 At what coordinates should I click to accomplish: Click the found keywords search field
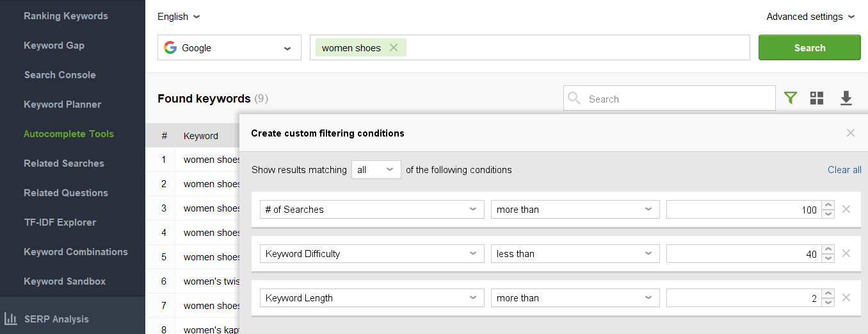click(669, 98)
